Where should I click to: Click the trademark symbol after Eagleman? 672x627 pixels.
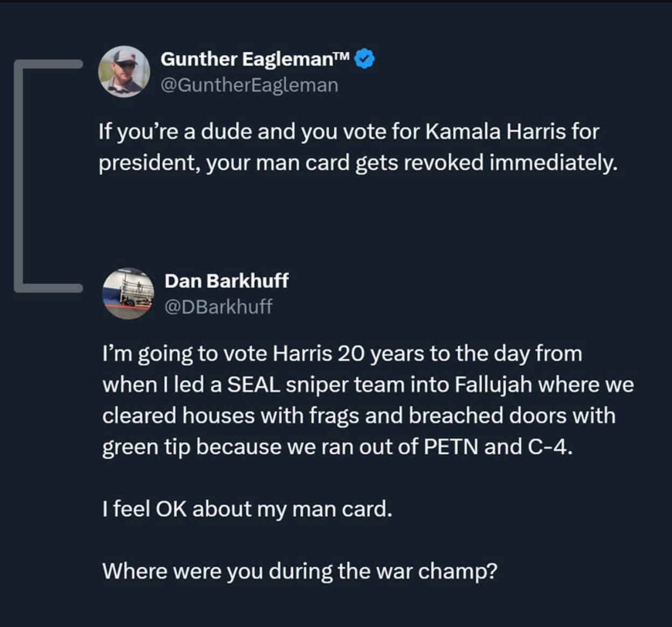(344, 56)
